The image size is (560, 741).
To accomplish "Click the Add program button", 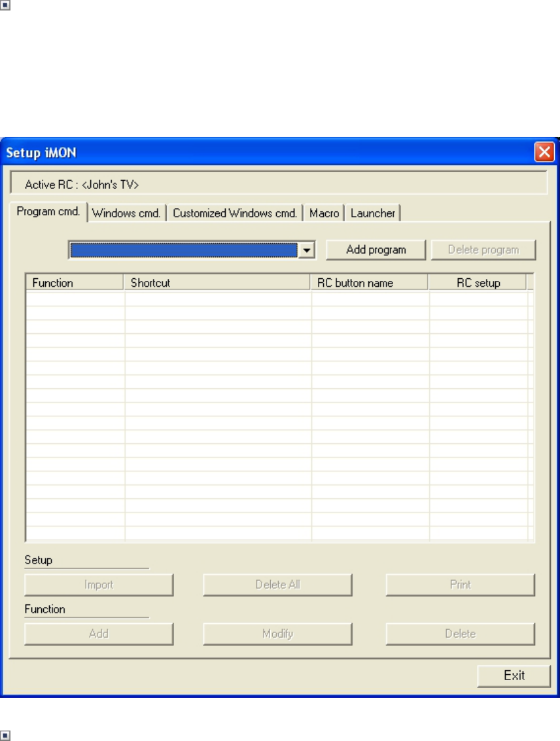I will tap(376, 250).
